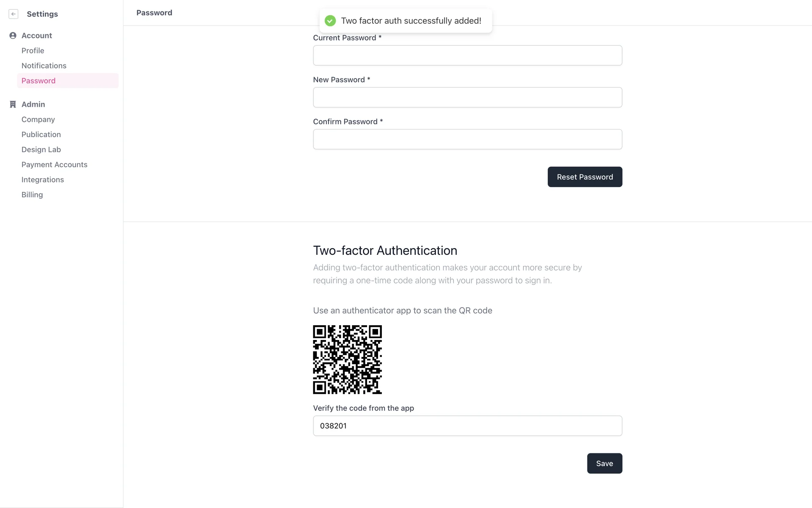Click the green success checkmark icon
Image resolution: width=812 pixels, height=508 pixels.
[x=330, y=21]
